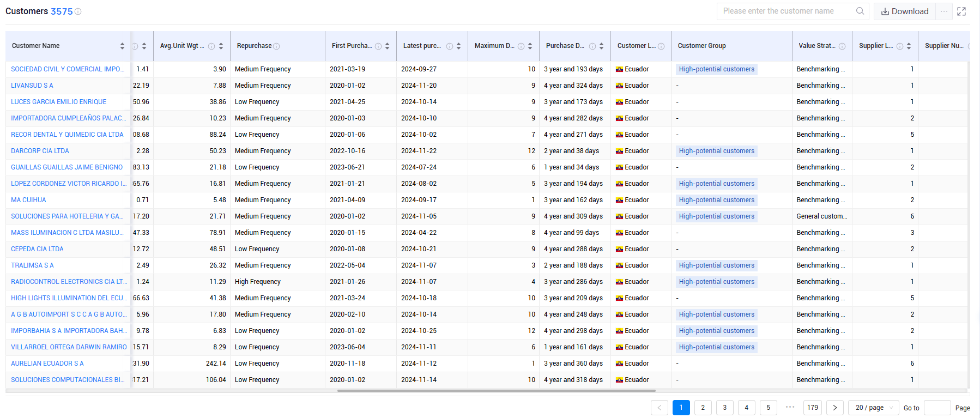Click the pagination ellipsis to jump pages
The image size is (980, 418).
790,407
